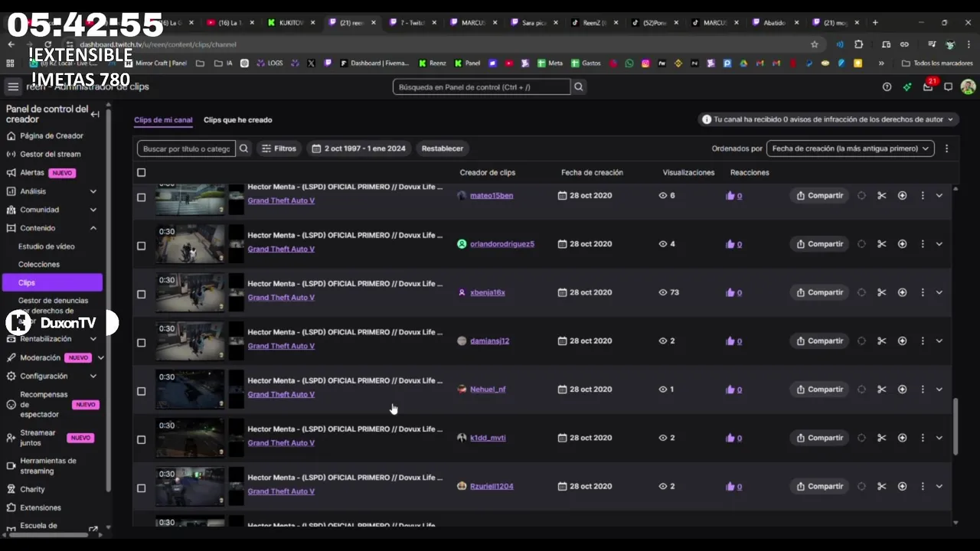Screen dimensions: 980x551
Task: Open Extensiones in sidebar
Action: tap(40, 507)
